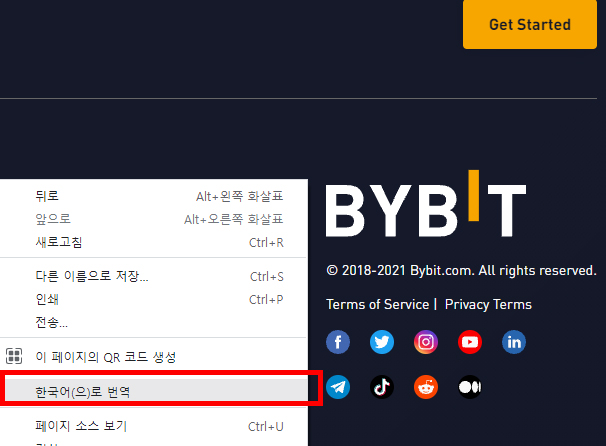
Task: Open Bybit's Facebook page icon
Action: click(x=338, y=342)
